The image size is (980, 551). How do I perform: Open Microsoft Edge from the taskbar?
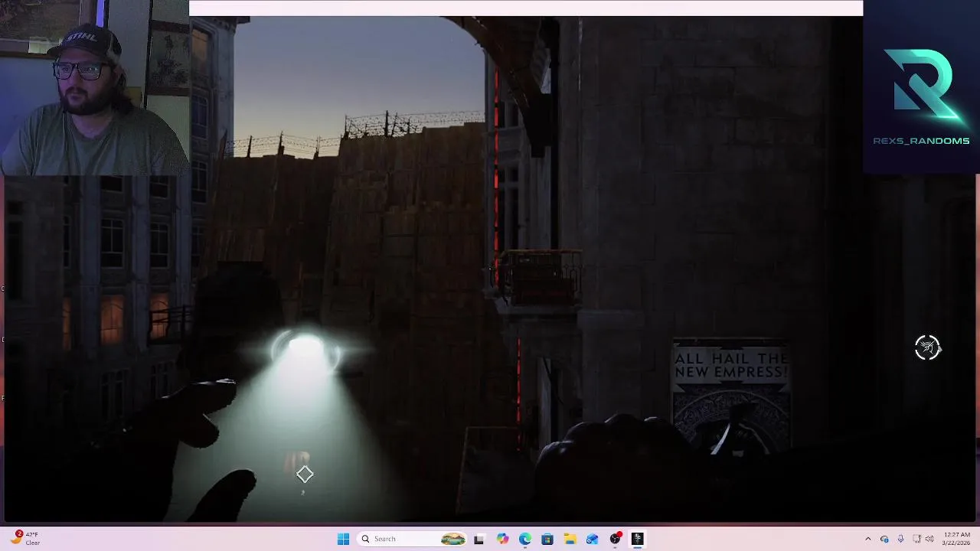[x=525, y=539]
